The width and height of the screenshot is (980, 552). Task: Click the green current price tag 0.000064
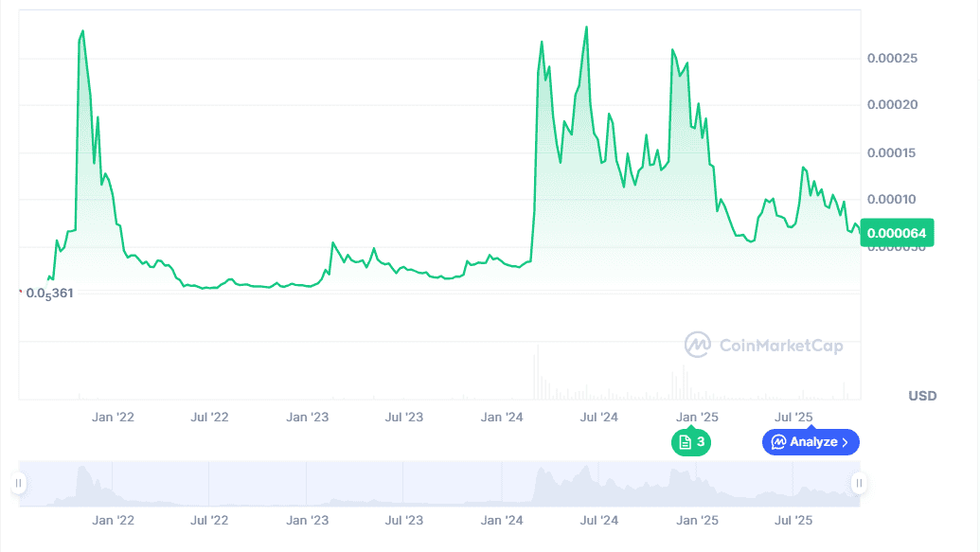(895, 231)
